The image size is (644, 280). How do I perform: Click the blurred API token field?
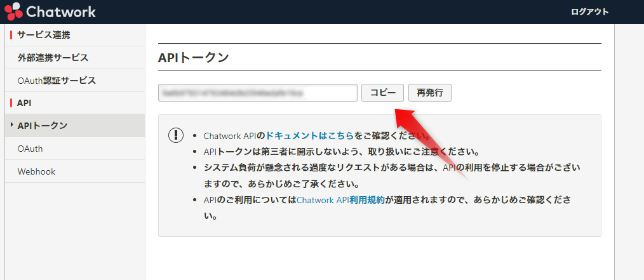(257, 93)
